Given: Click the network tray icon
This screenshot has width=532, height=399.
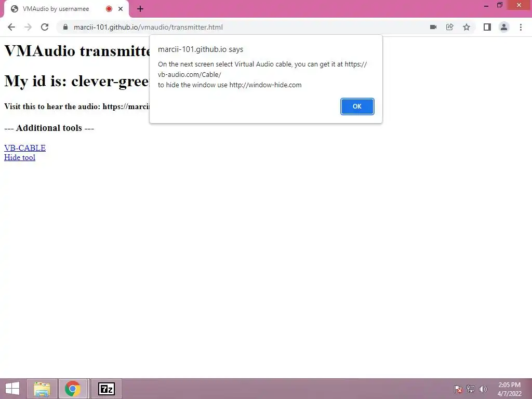Looking at the screenshot, I should 471,389.
